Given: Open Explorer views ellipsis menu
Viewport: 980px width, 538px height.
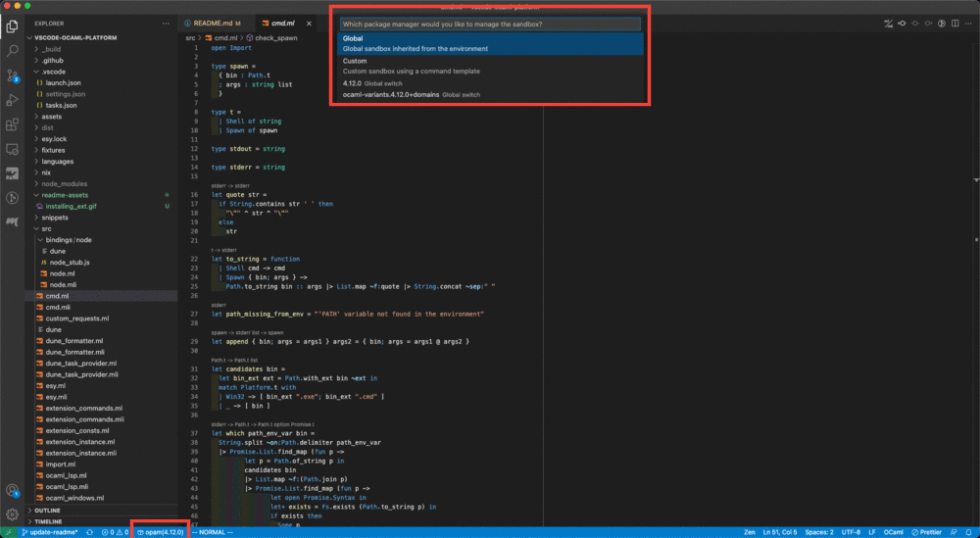Looking at the screenshot, I should [x=166, y=24].
